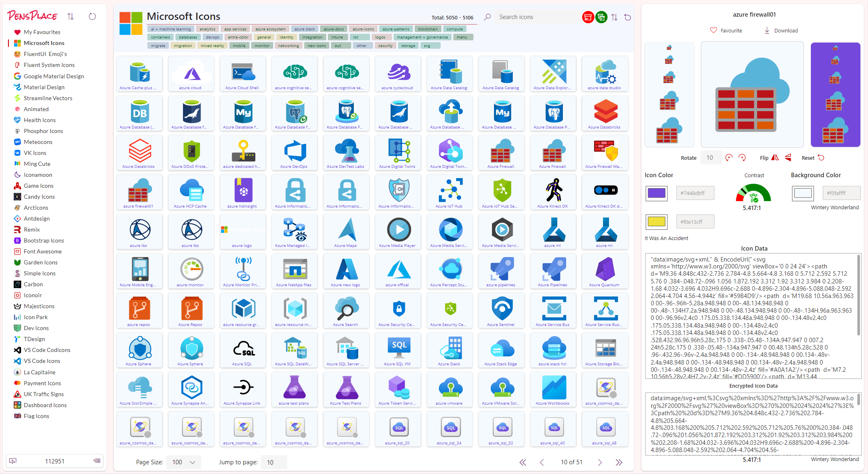Go to the previous page of icons

tap(542, 462)
